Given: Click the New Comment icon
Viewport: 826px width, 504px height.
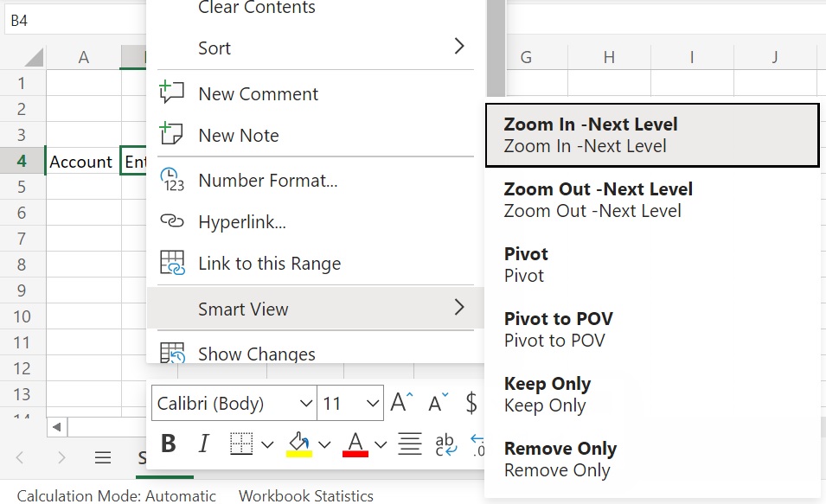Looking at the screenshot, I should click(172, 93).
